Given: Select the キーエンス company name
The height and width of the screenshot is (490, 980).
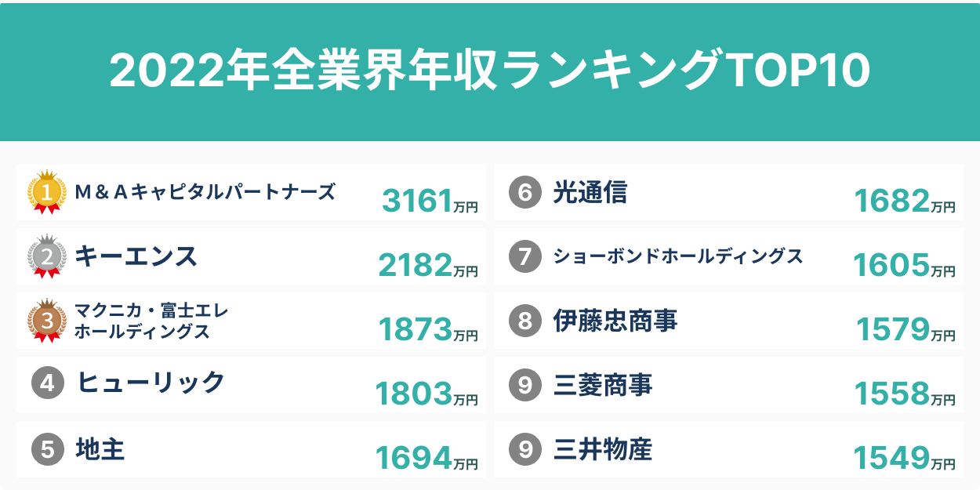Looking at the screenshot, I should click(136, 256).
